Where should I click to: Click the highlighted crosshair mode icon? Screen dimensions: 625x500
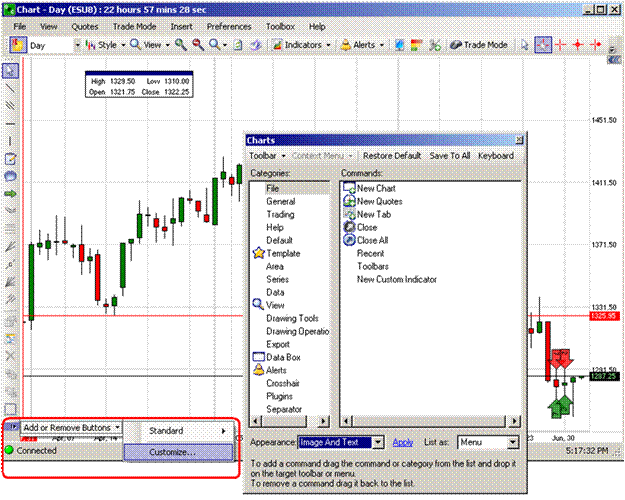tap(543, 45)
